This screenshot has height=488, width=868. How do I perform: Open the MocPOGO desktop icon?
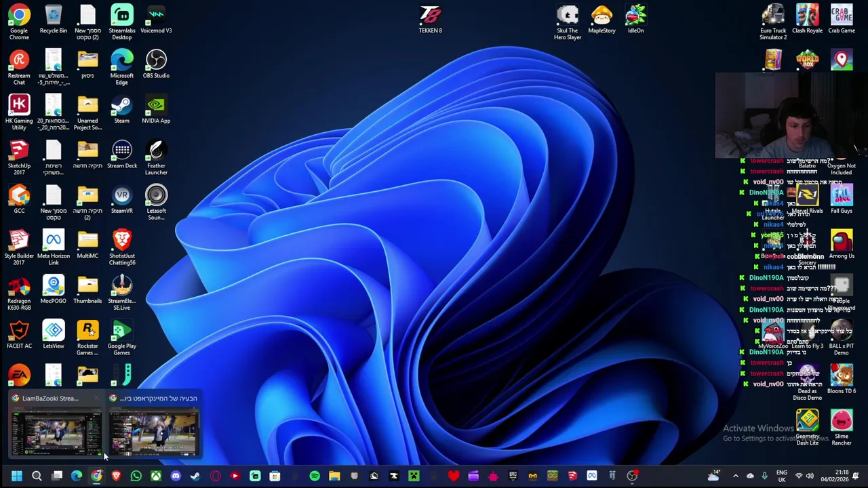coord(54,289)
